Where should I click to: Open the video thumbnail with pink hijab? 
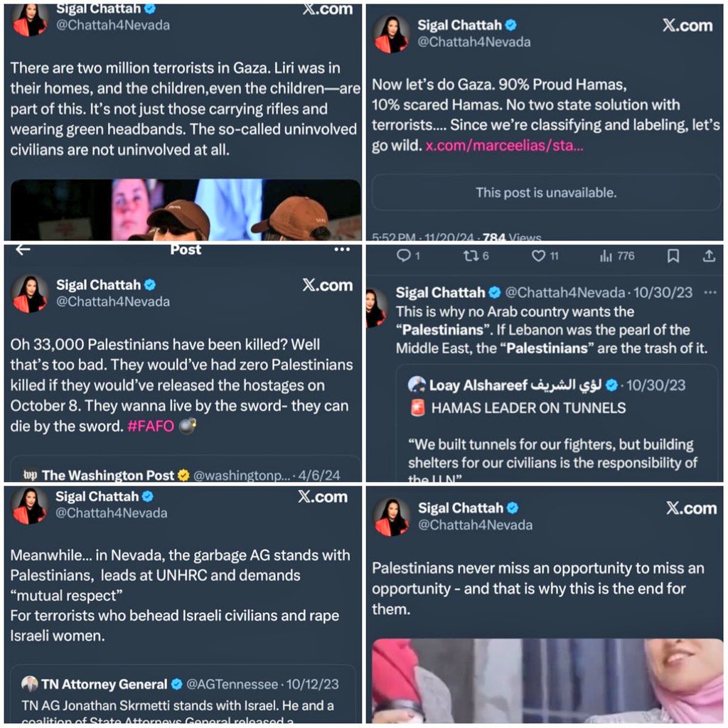[547, 680]
